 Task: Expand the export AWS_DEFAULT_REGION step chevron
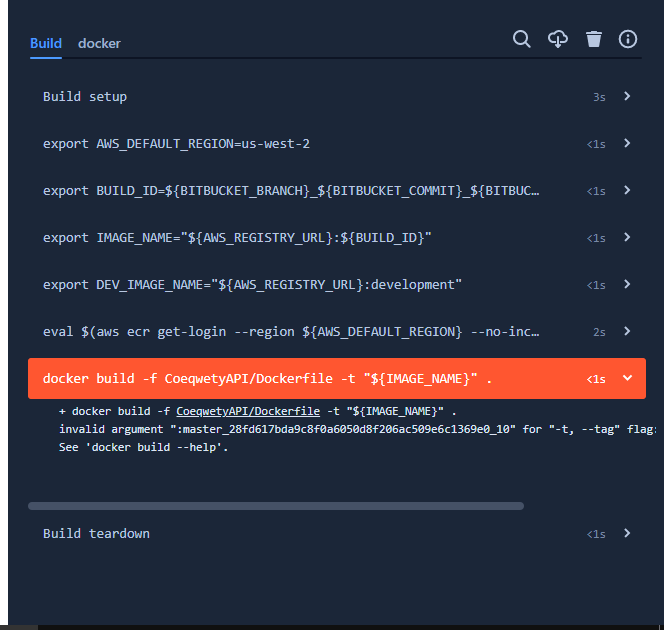click(627, 143)
